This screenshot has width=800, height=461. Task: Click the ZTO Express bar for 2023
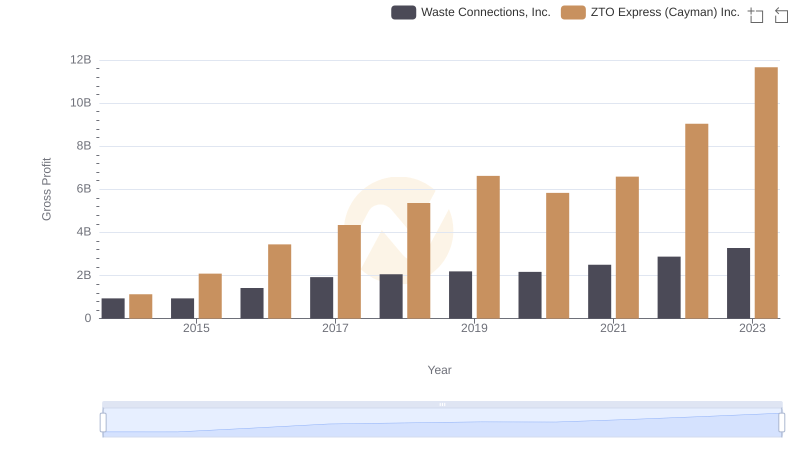[x=766, y=193]
